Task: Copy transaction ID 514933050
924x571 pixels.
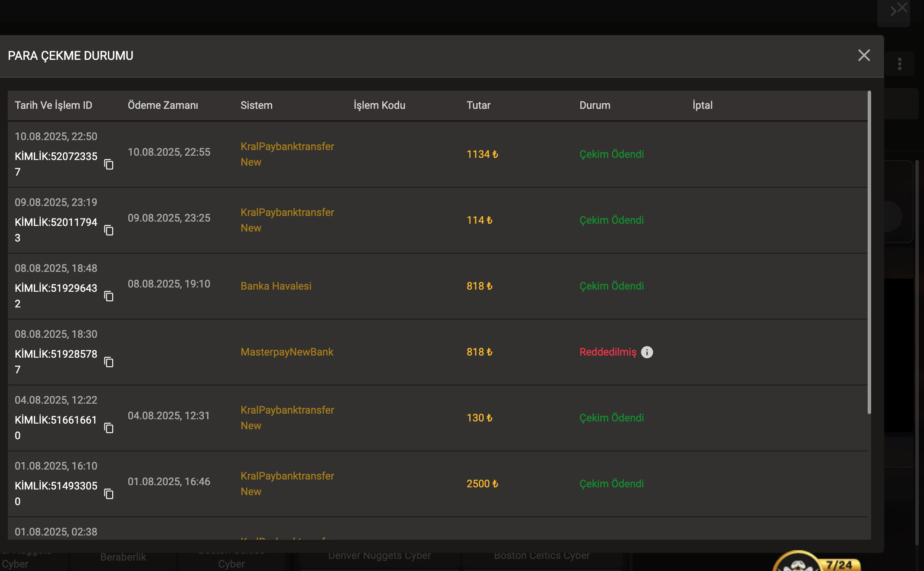Action: point(109,494)
